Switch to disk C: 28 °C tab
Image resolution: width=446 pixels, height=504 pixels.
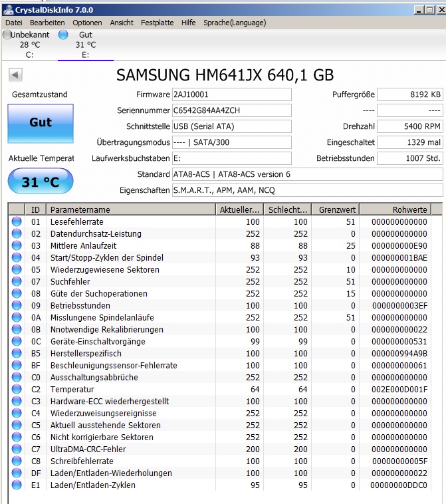(x=29, y=45)
